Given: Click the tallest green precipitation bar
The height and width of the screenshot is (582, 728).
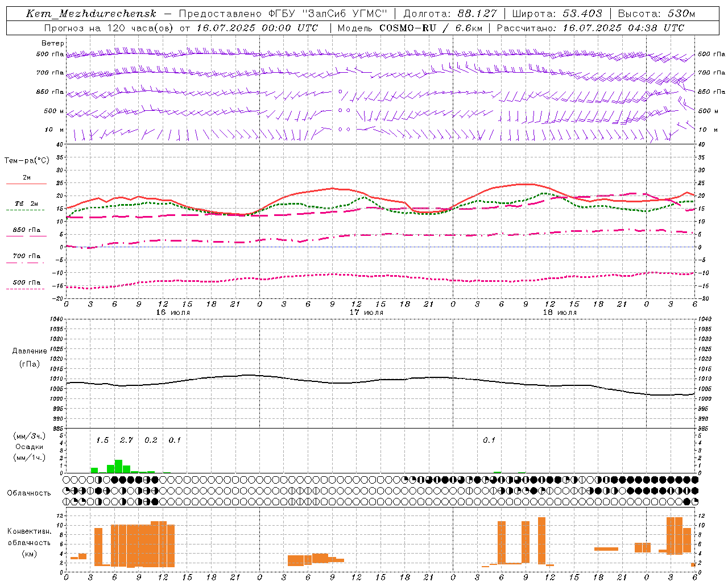Looking at the screenshot, I should point(118,466).
